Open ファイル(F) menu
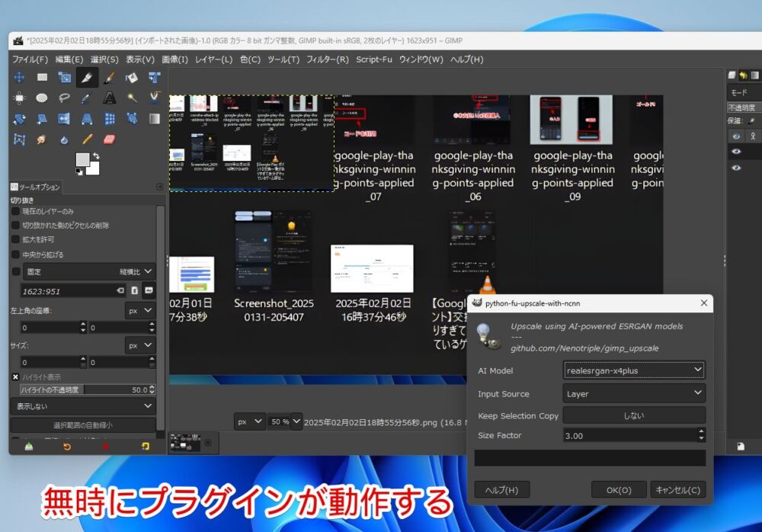 click(30, 59)
